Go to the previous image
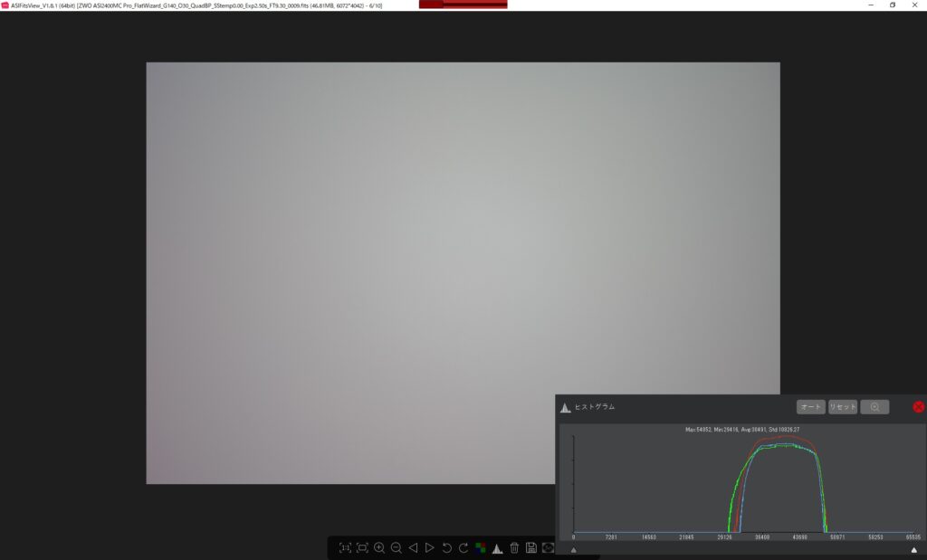The image size is (927, 560). click(x=413, y=547)
